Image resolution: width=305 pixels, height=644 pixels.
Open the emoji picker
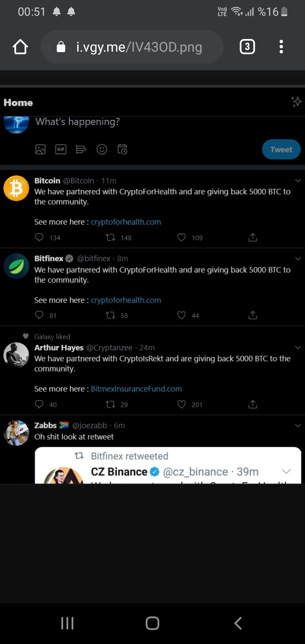[x=102, y=149]
